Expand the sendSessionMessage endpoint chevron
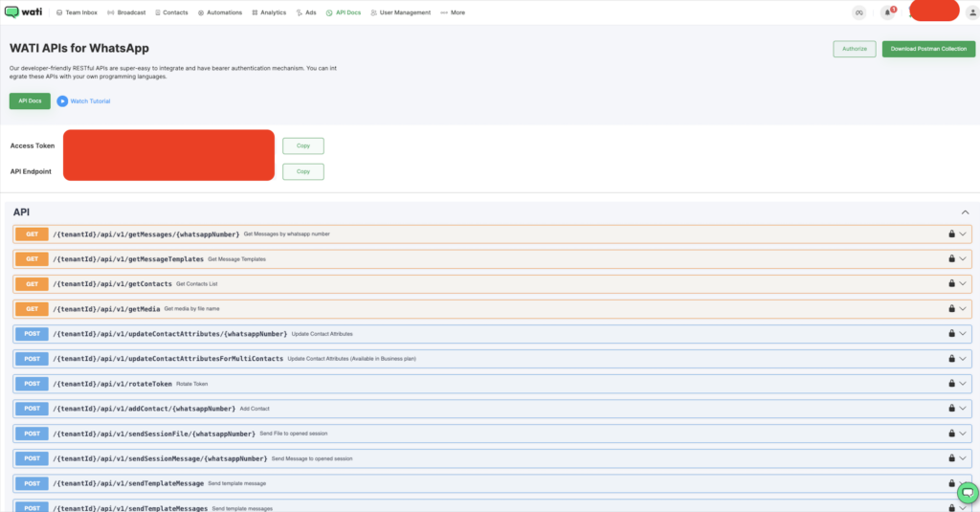The width and height of the screenshot is (980, 512). pyautogui.click(x=963, y=458)
